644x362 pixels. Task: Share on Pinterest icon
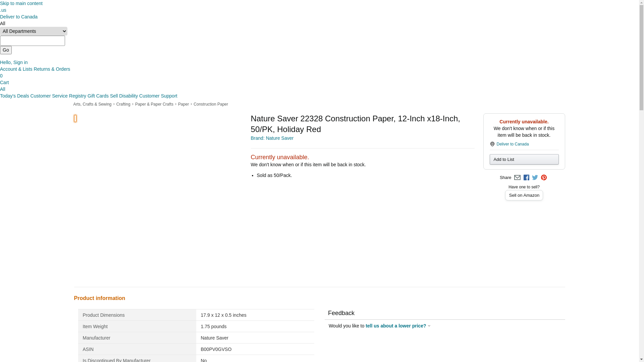point(544,178)
